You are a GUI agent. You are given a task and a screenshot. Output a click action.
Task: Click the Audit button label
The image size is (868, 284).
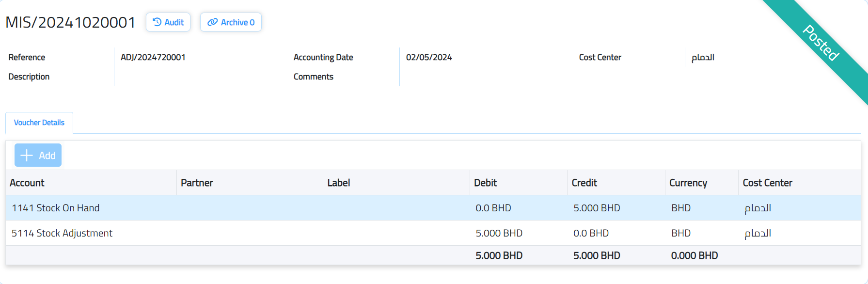click(x=174, y=22)
